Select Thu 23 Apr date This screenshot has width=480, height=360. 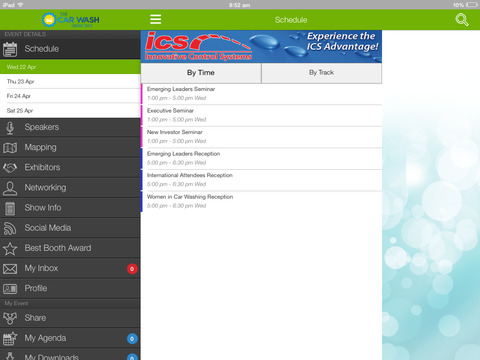pos(70,81)
